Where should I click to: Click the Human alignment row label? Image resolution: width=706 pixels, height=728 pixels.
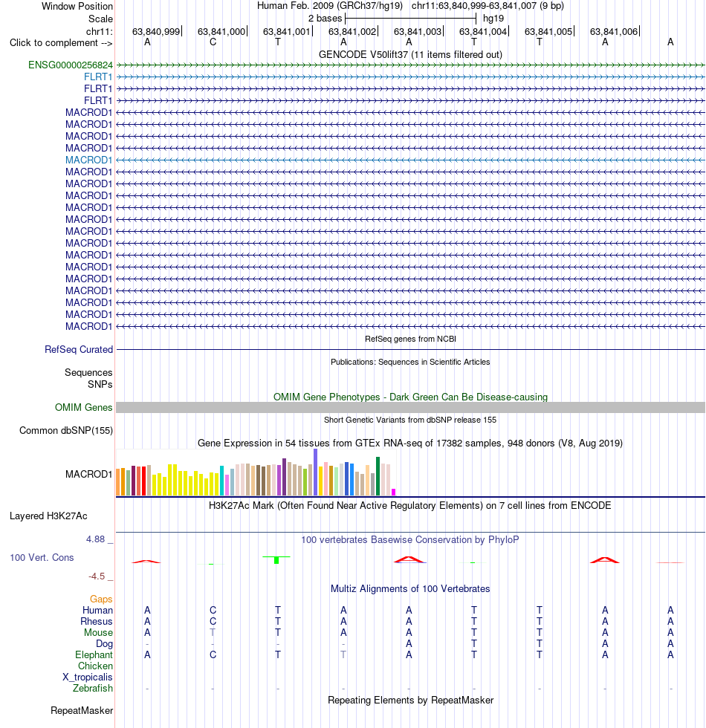coord(97,610)
